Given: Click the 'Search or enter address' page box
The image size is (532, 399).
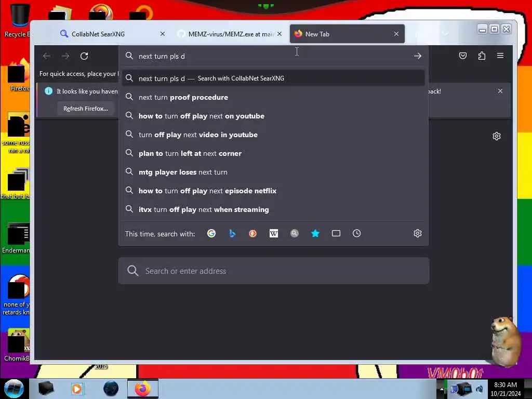Looking at the screenshot, I should 273,271.
